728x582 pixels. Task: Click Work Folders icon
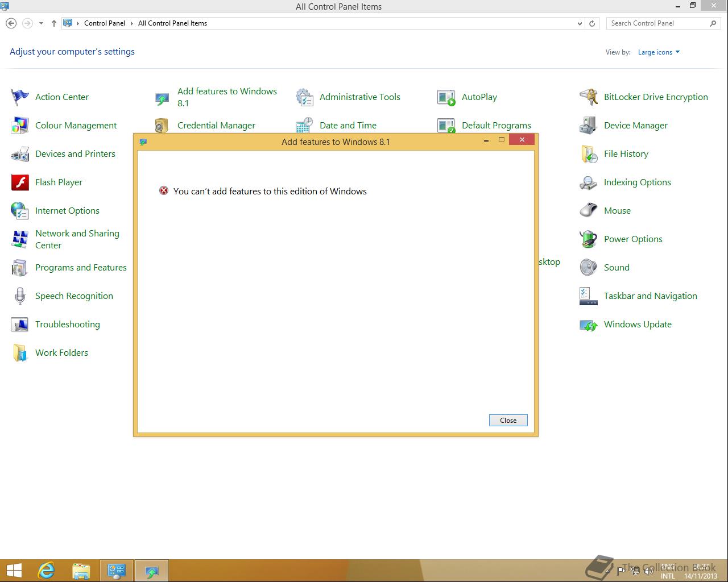coord(20,353)
